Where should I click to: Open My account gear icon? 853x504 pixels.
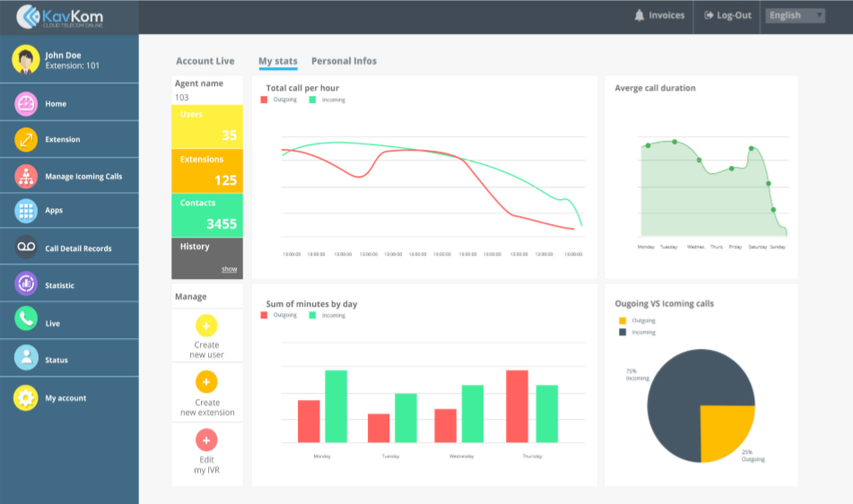(26, 398)
